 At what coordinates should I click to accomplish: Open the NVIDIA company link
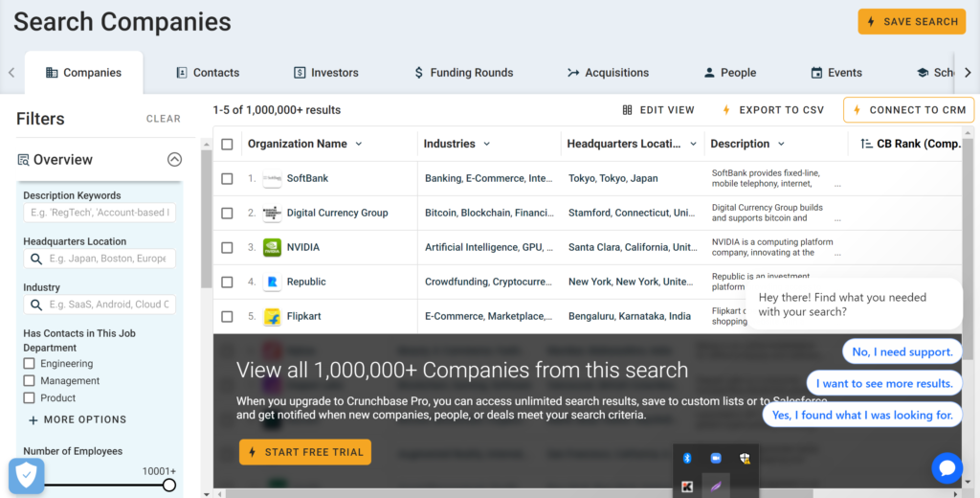click(x=303, y=247)
